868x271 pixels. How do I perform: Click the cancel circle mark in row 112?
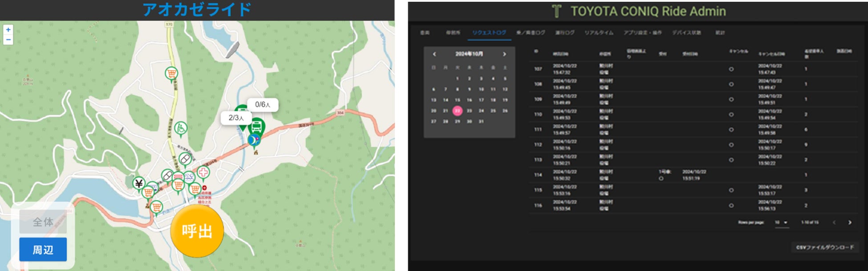731,145
